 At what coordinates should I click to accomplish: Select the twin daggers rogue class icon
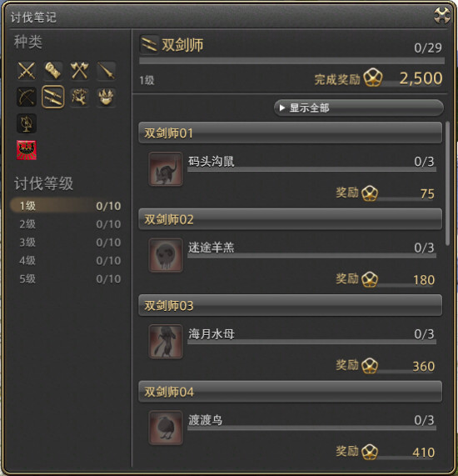pos(53,97)
